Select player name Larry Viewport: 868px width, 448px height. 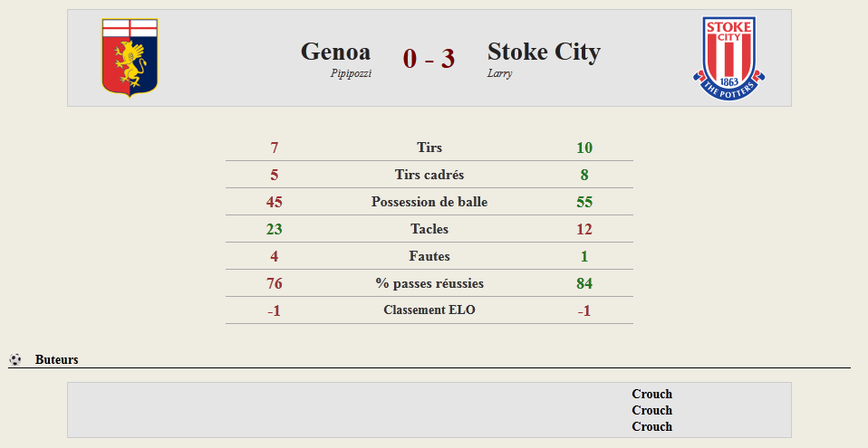[x=499, y=73]
